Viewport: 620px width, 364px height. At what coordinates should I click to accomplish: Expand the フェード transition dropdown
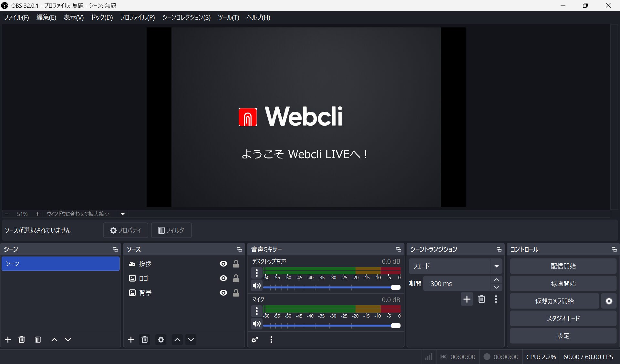tap(496, 266)
